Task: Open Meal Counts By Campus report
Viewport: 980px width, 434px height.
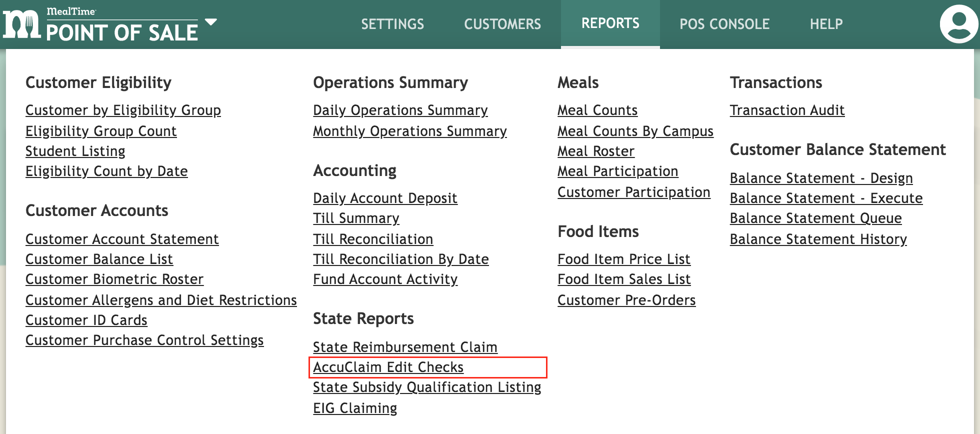Action: [x=635, y=131]
